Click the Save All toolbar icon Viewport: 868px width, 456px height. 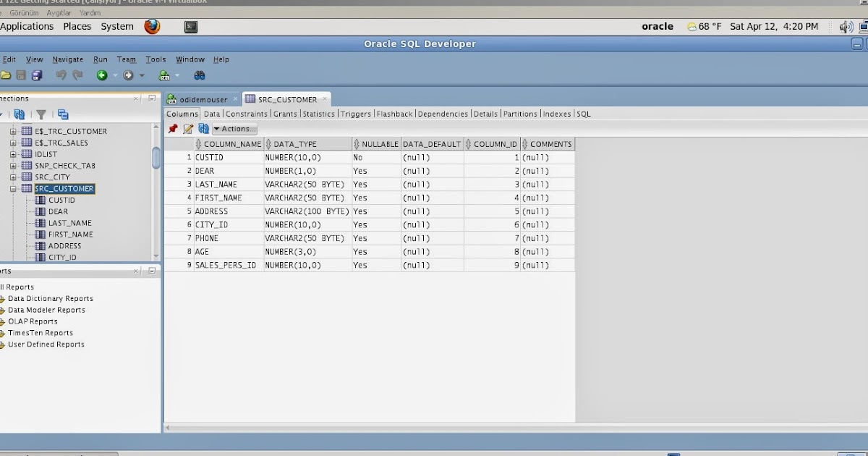(37, 75)
